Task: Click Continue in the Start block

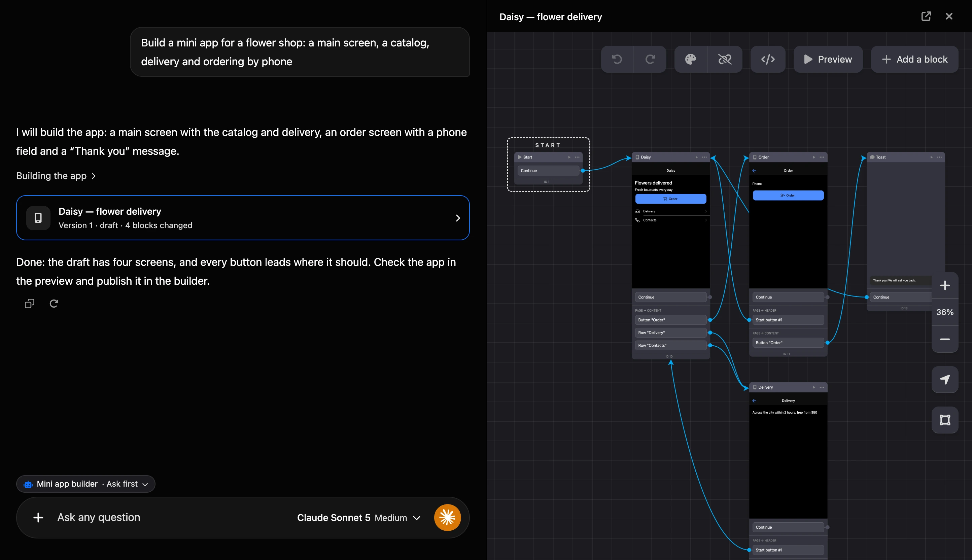Action: point(549,171)
